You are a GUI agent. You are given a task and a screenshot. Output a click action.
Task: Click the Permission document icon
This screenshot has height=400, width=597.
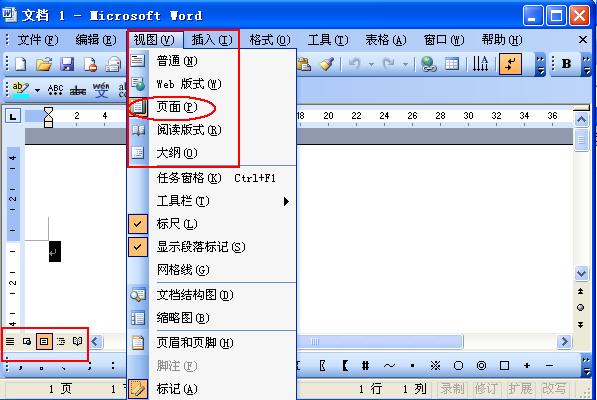(90, 64)
